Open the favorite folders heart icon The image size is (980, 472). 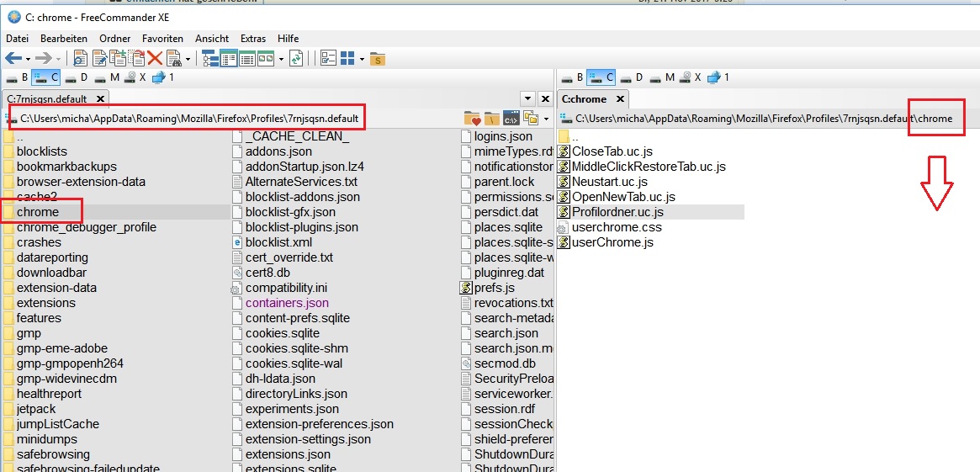[x=472, y=119]
